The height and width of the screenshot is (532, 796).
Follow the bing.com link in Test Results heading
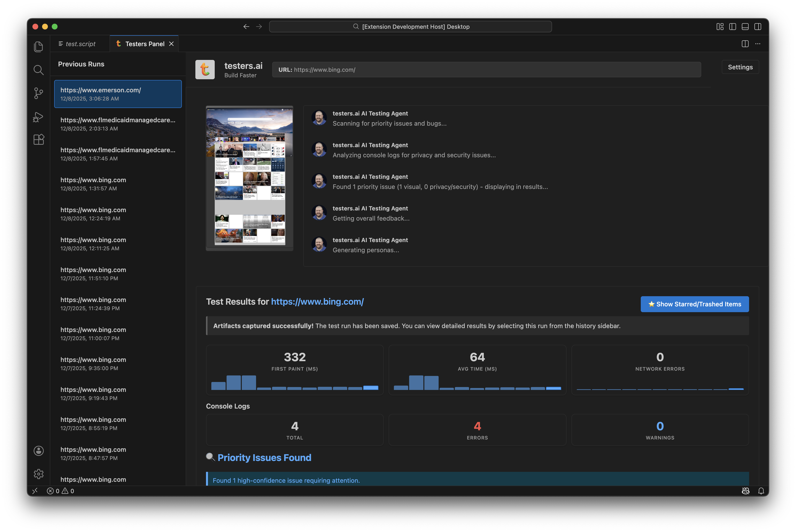(x=317, y=301)
